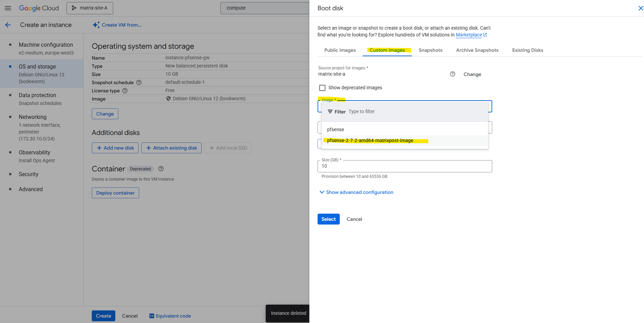Enable Show deprecated images checkbox
644x323 pixels.
pos(322,88)
